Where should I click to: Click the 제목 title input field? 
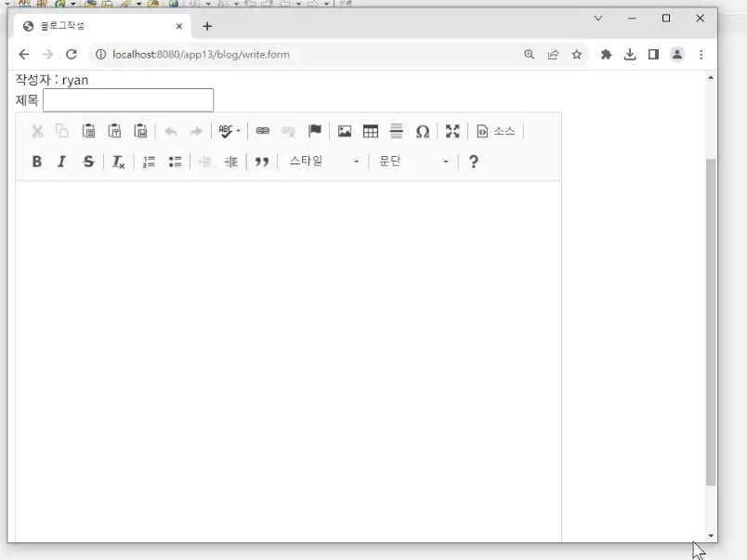tap(128, 100)
